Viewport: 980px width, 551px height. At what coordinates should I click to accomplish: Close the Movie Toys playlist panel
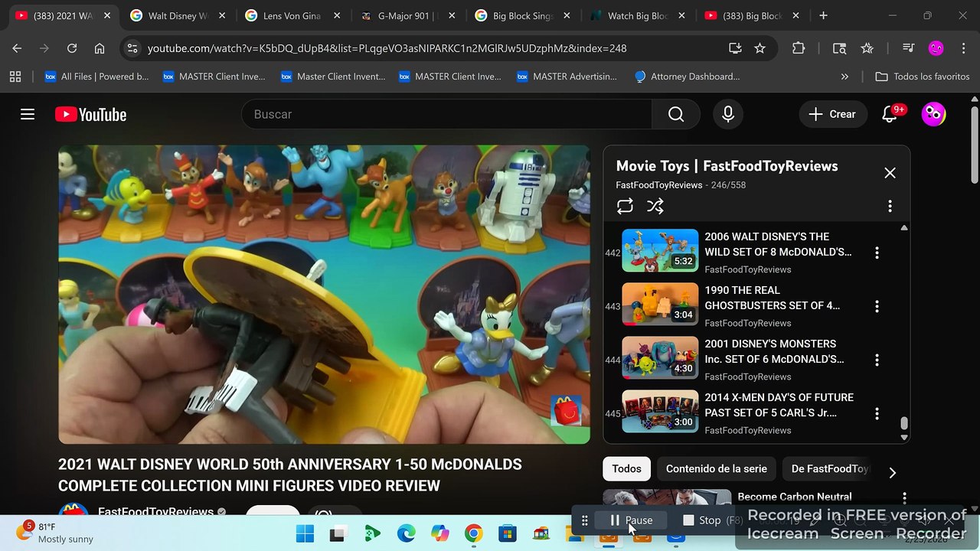(890, 173)
